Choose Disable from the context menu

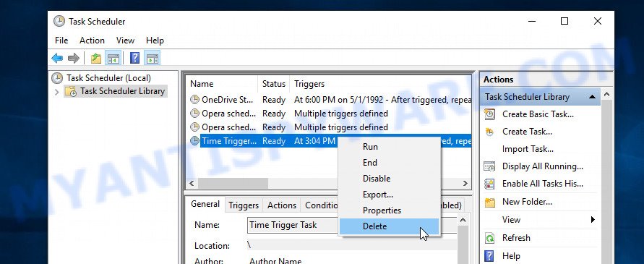[390, 179]
